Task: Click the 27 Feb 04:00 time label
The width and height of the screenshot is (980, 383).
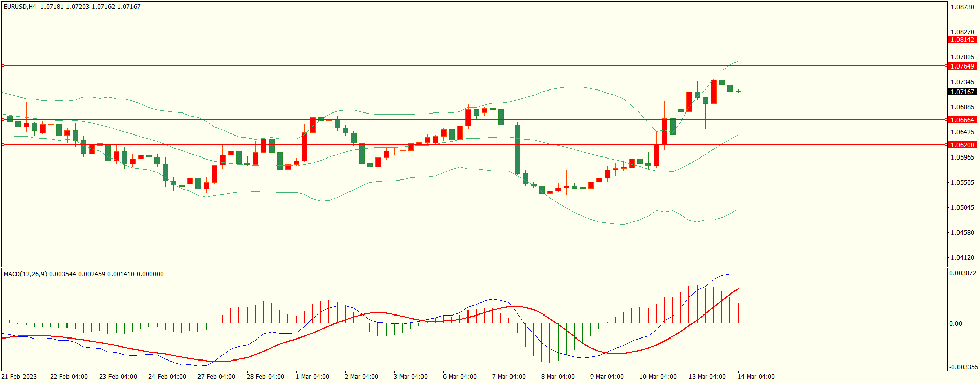Action: (216, 377)
